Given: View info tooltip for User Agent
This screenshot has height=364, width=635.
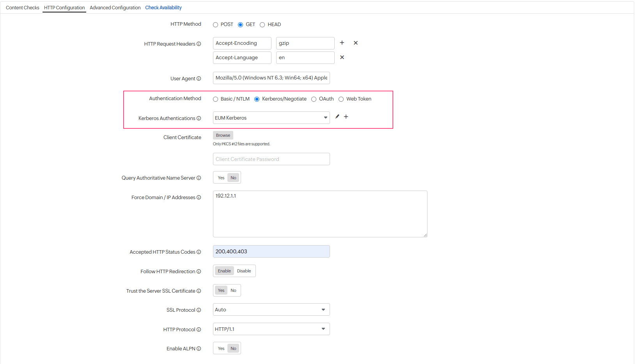Looking at the screenshot, I should point(199,78).
